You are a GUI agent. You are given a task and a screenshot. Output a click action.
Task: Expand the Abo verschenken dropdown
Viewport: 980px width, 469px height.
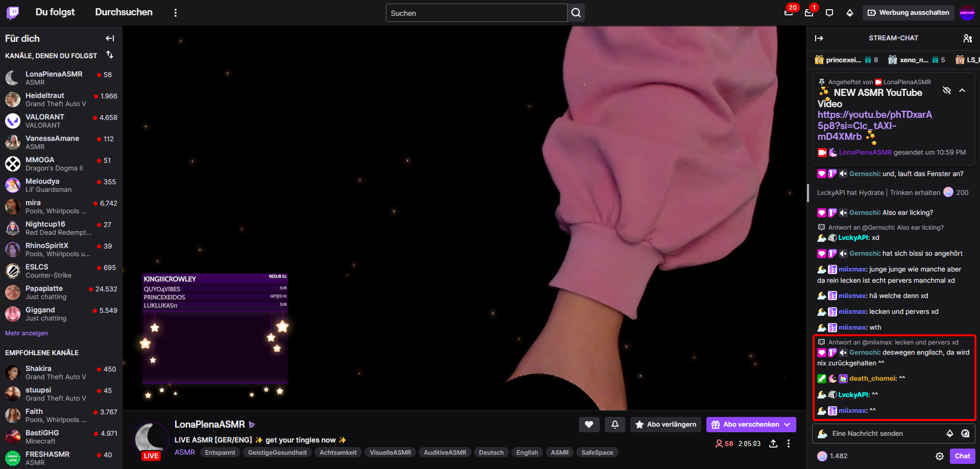click(x=788, y=425)
